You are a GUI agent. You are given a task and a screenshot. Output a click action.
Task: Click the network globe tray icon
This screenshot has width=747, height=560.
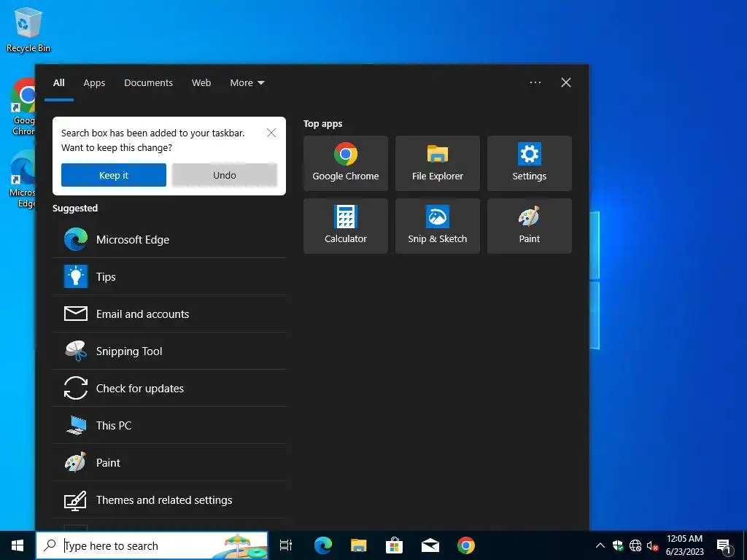(635, 545)
